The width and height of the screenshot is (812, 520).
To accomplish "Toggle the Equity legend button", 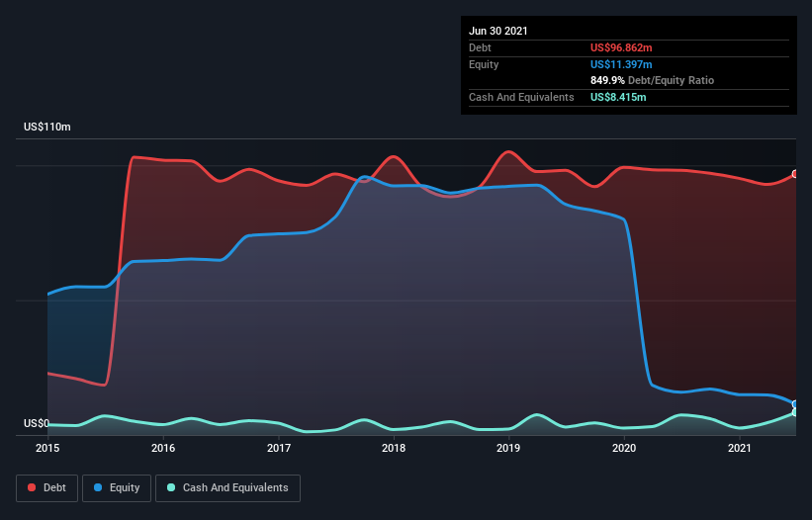I will (x=117, y=488).
